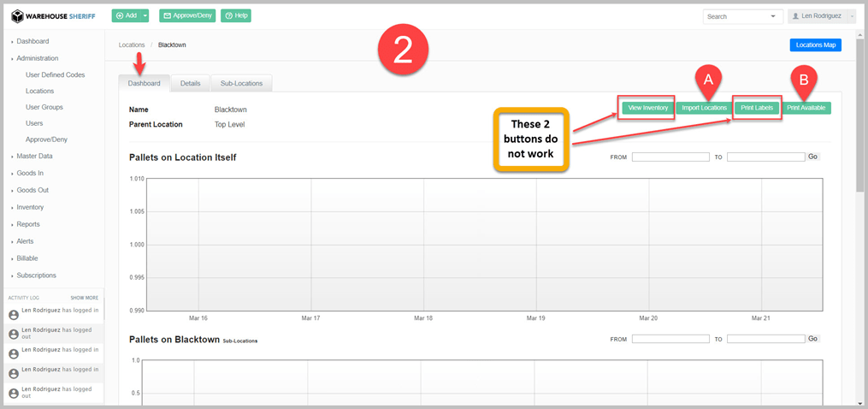868x409 pixels.
Task: Click Show More in the activity log
Action: click(x=84, y=298)
